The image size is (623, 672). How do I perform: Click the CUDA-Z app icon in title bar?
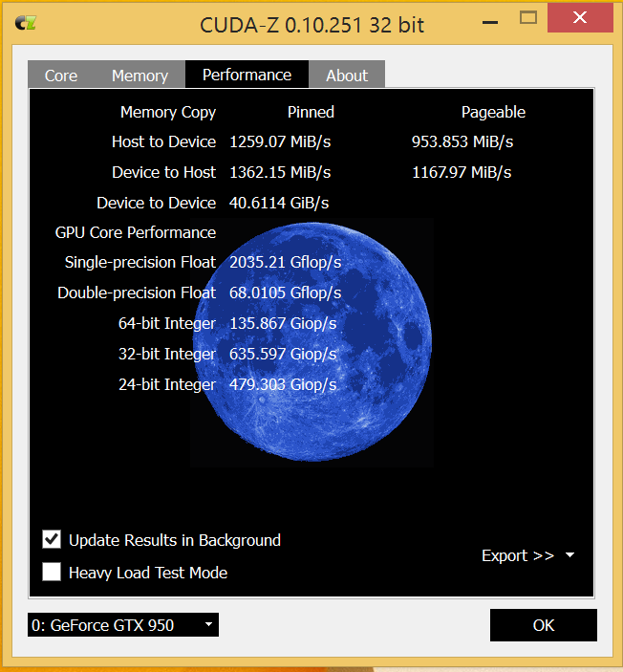[x=26, y=23]
